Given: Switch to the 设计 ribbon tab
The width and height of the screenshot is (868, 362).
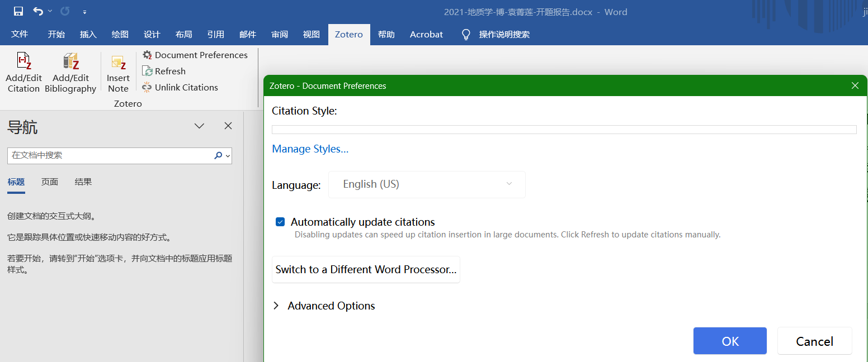Looking at the screenshot, I should pos(152,34).
